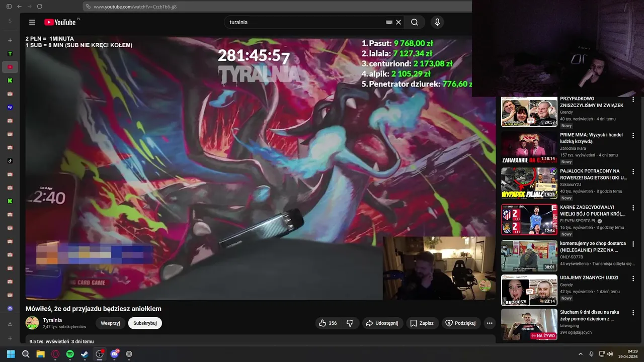Go back with the browser back arrow
The width and height of the screenshot is (644, 362).
click(x=19, y=7)
